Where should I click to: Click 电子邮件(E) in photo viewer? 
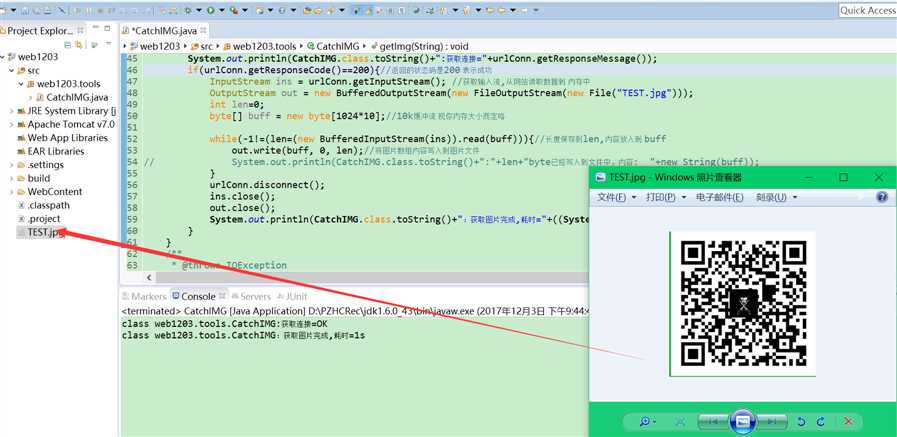tap(720, 197)
